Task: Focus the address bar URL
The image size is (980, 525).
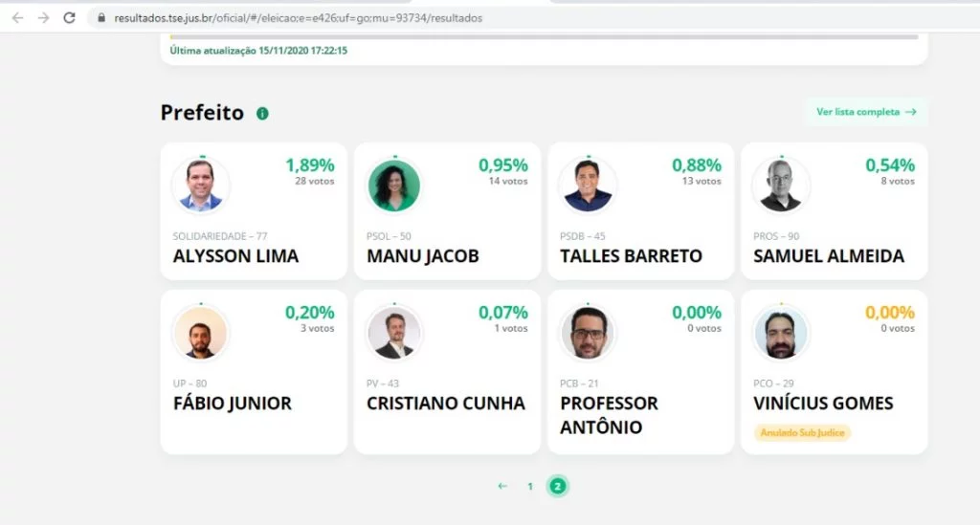Action: [x=299, y=18]
